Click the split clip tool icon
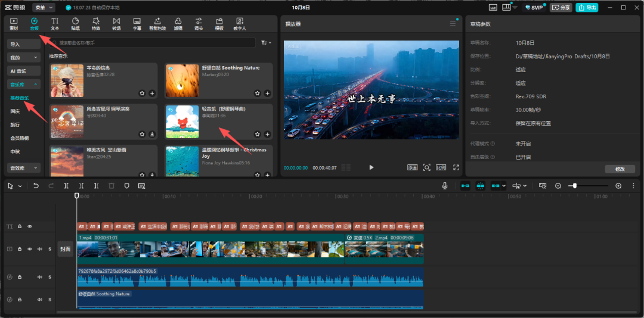The image size is (644, 318). tap(66, 186)
